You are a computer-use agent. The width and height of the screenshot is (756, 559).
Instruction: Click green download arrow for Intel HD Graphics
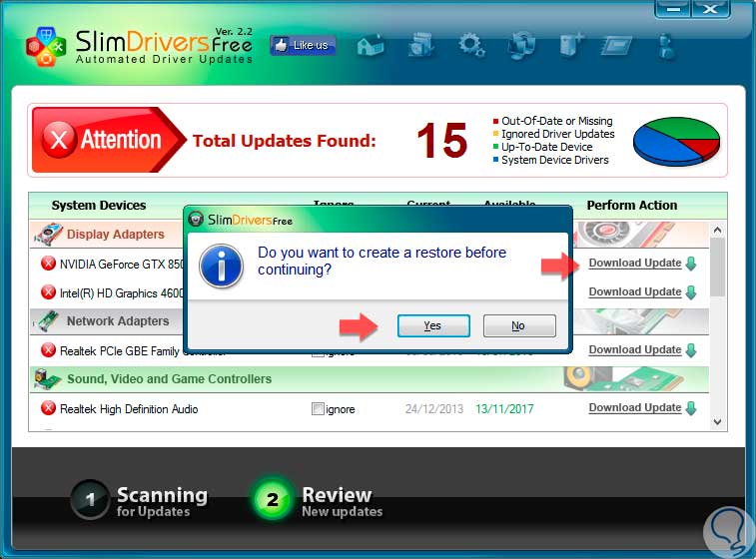coord(691,293)
